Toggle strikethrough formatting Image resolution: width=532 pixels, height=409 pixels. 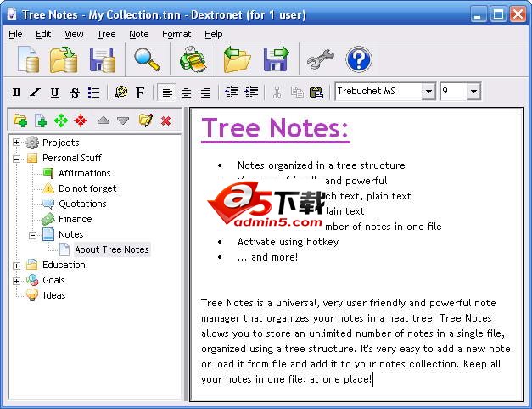(x=75, y=92)
